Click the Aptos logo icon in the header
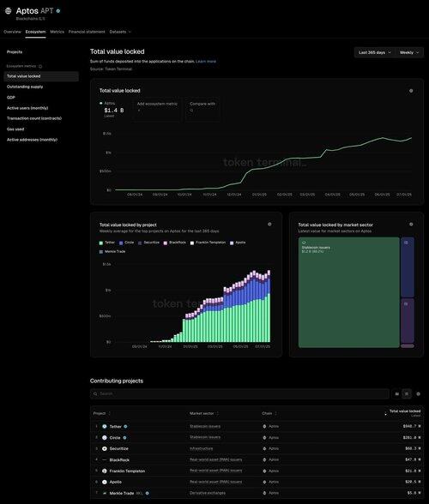 tap(8, 11)
